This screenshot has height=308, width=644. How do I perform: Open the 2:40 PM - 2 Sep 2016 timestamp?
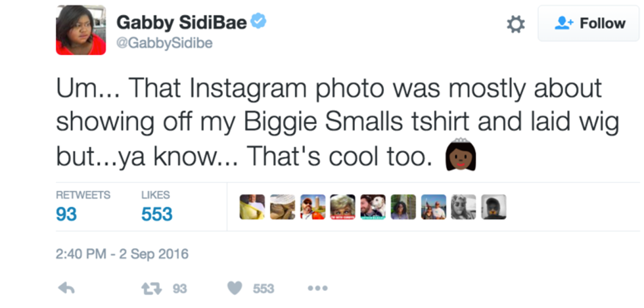tap(123, 253)
